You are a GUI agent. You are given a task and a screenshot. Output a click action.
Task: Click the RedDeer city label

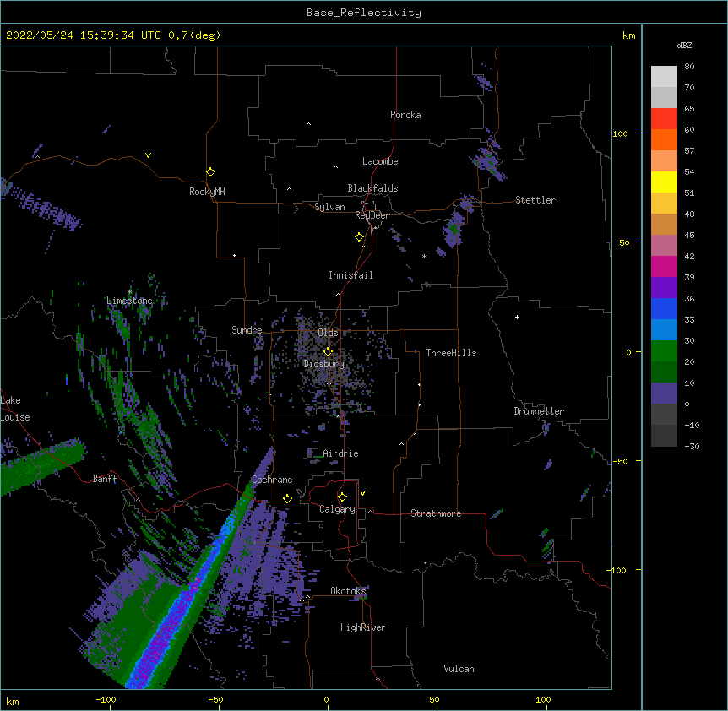pyautogui.click(x=372, y=215)
